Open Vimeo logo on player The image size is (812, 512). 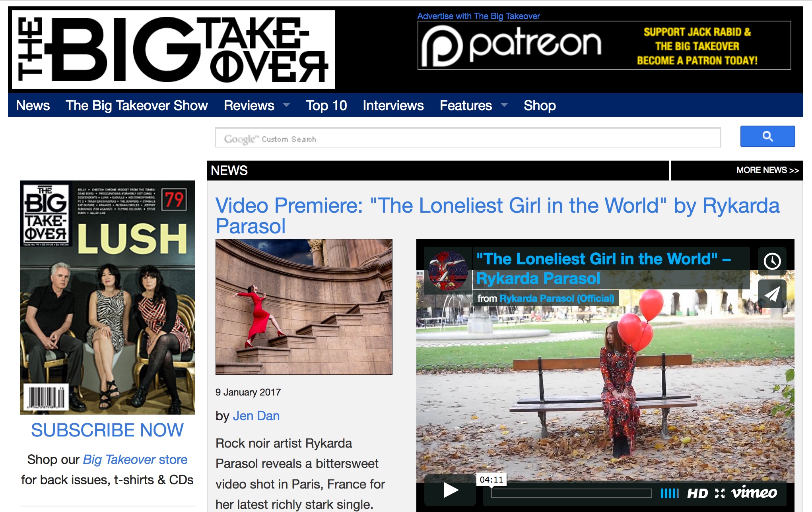[x=754, y=493]
